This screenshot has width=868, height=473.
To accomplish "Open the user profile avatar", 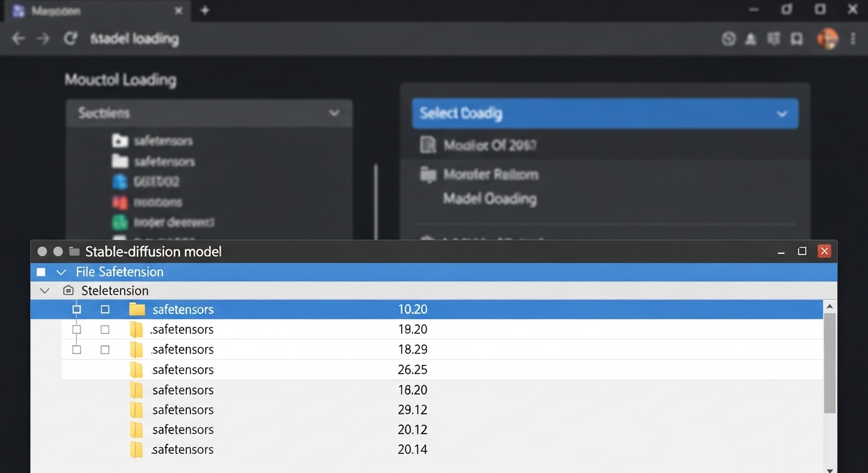I will (827, 39).
